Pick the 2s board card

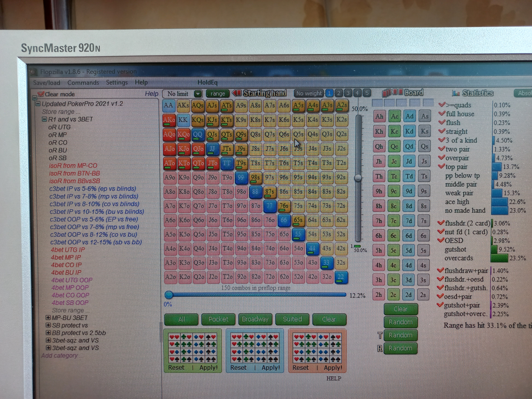point(423,295)
